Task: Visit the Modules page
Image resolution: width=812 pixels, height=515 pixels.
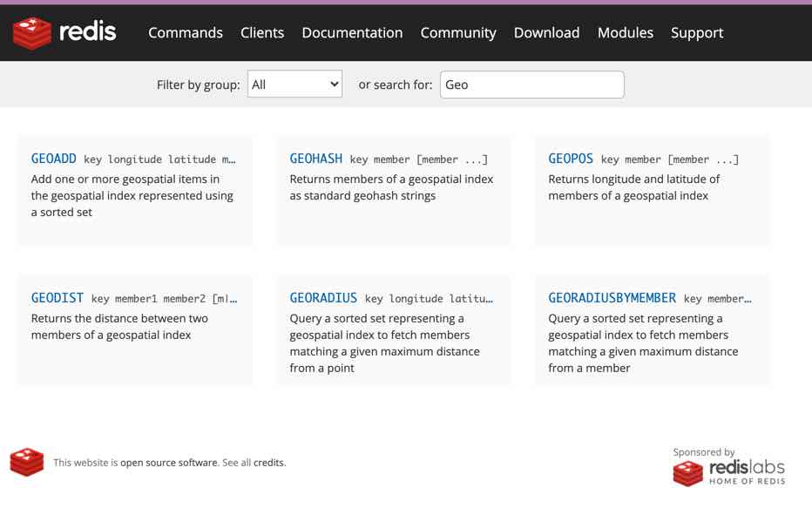Action: click(x=625, y=33)
